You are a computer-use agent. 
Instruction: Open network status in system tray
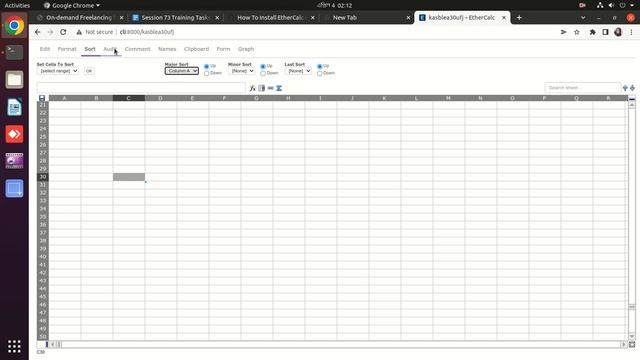click(x=600, y=5)
